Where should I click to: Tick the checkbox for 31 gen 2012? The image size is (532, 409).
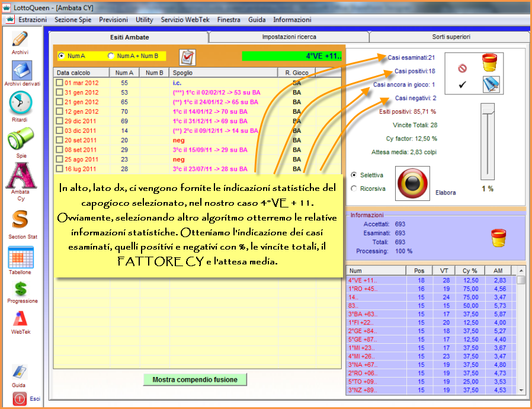tap(60, 92)
